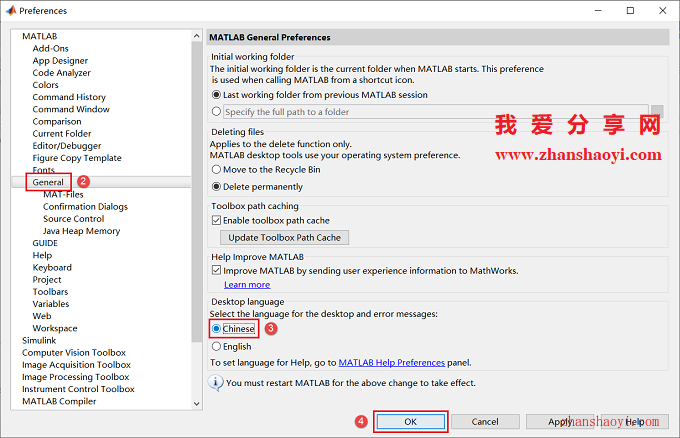Open Command History preferences
The height and width of the screenshot is (438, 680).
click(69, 97)
